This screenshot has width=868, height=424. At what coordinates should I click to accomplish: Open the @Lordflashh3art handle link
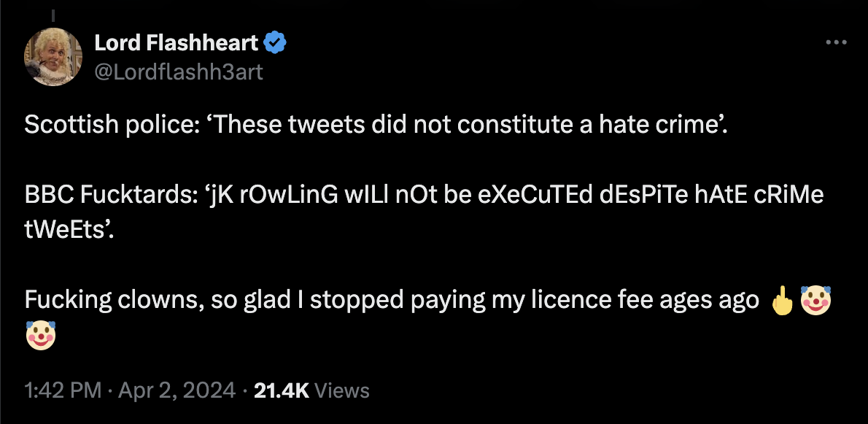click(x=179, y=72)
